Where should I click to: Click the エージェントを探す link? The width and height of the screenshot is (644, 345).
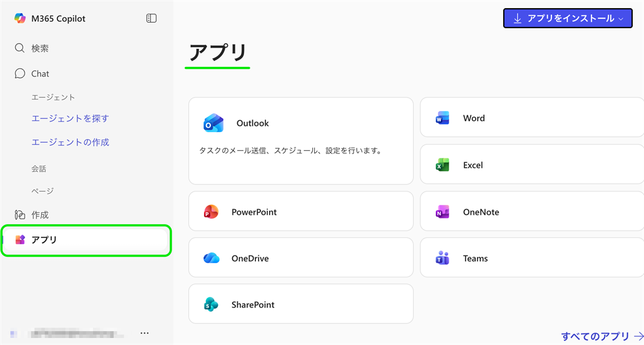(x=70, y=118)
